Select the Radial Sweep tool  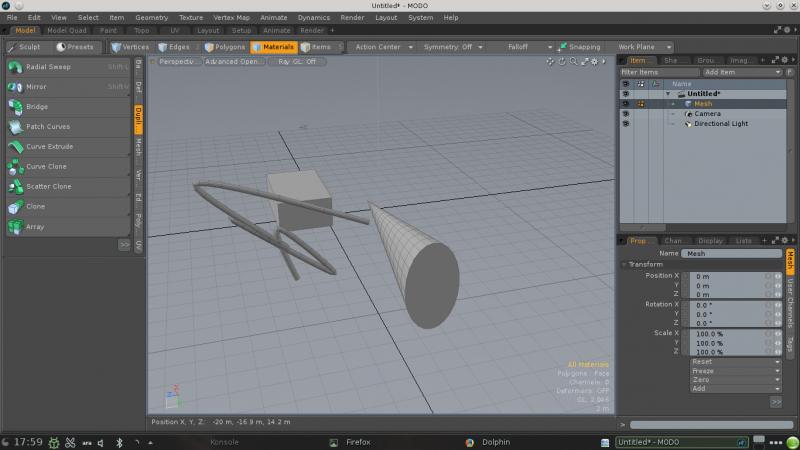click(x=68, y=67)
